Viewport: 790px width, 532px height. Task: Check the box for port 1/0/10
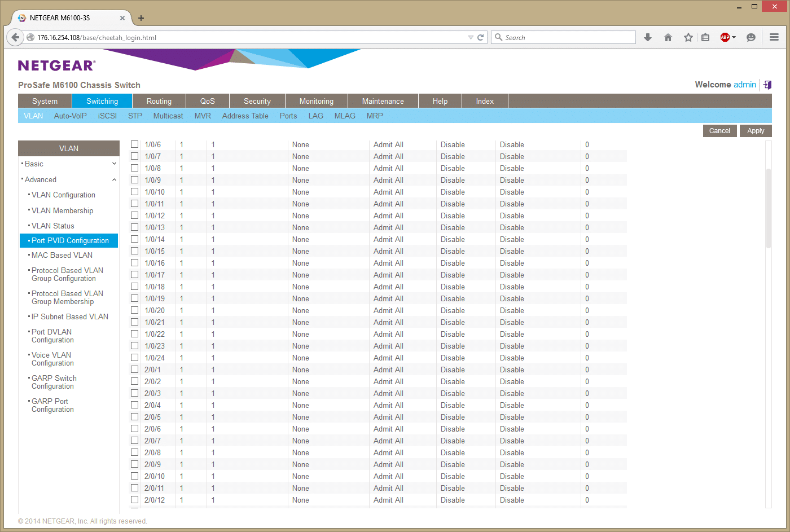(x=134, y=192)
